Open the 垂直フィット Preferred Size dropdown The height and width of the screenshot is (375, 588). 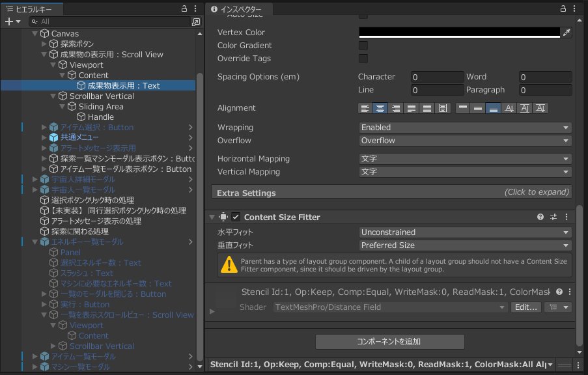tap(465, 245)
